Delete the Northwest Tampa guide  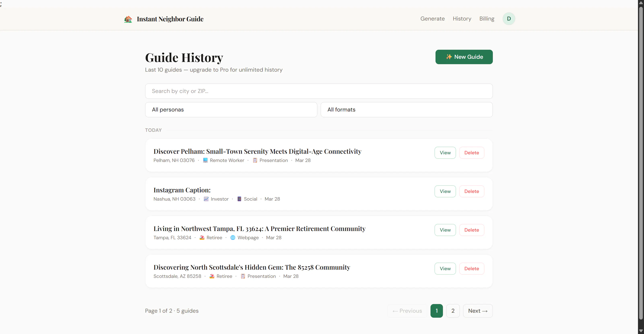[x=472, y=230]
